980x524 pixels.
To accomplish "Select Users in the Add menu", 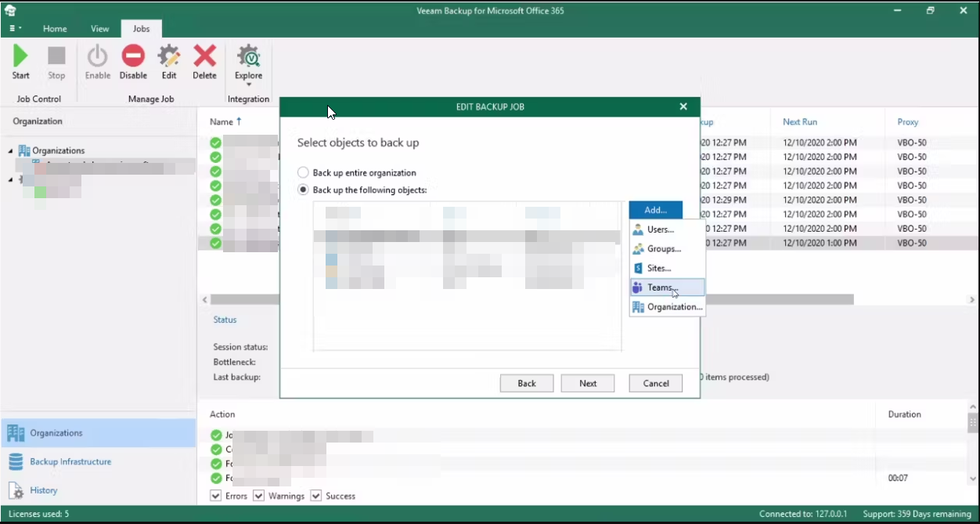I will pyautogui.click(x=668, y=229).
